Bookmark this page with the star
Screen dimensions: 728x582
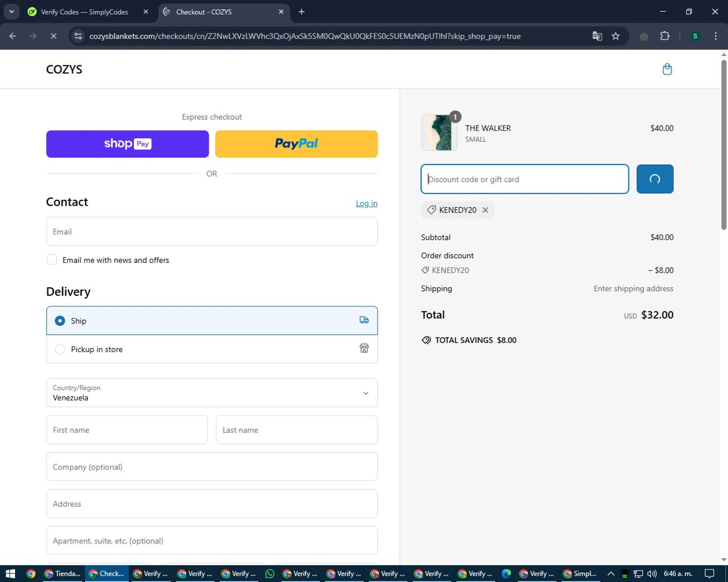[615, 36]
